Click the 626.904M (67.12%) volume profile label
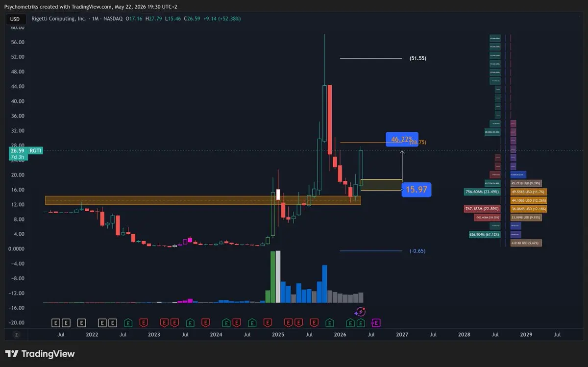This screenshot has height=367, width=588. (x=485, y=234)
